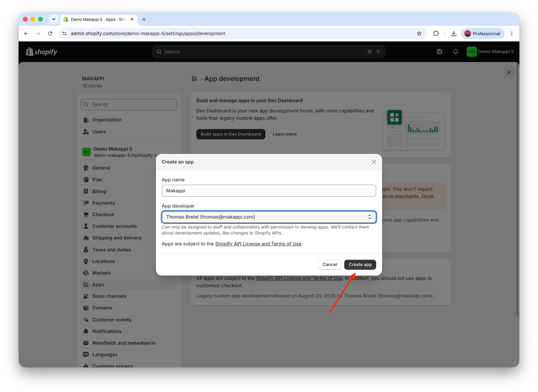Click the Create app button
This screenshot has width=538, height=392.
pos(360,264)
